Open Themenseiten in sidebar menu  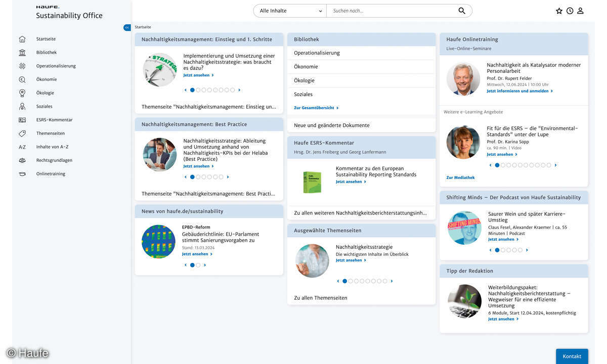(x=51, y=133)
